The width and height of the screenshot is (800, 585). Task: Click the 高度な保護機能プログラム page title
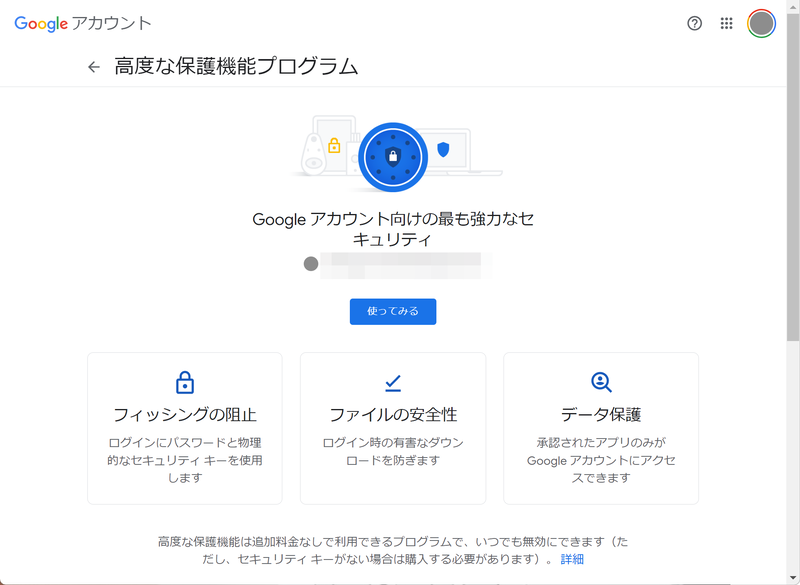[x=236, y=67]
